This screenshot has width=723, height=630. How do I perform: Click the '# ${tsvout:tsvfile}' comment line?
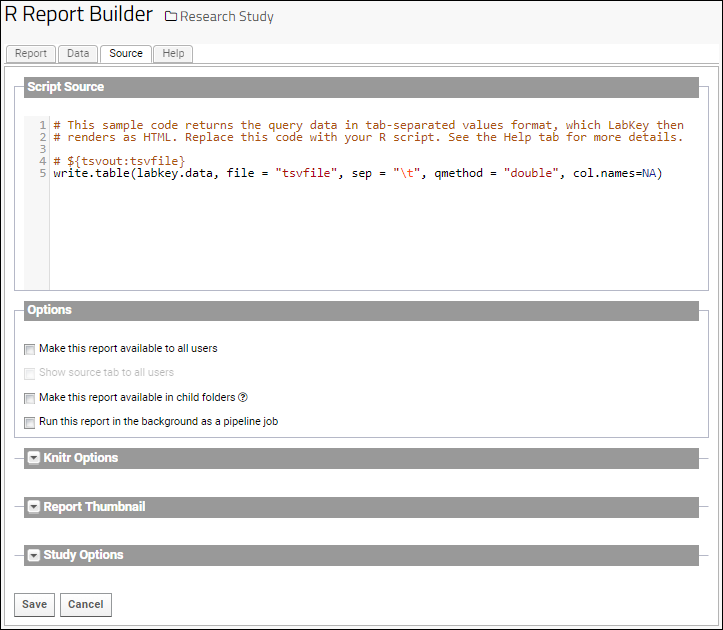[x=119, y=161]
